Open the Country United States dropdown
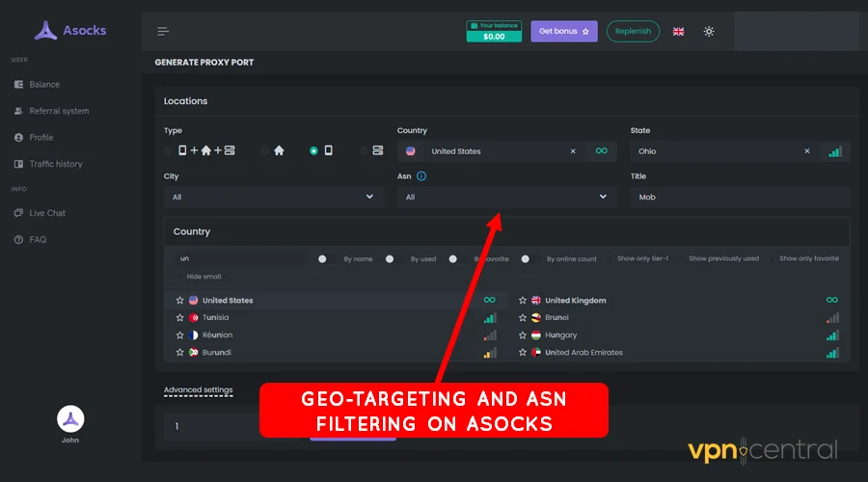Viewport: 868px width, 482px height. [506, 151]
